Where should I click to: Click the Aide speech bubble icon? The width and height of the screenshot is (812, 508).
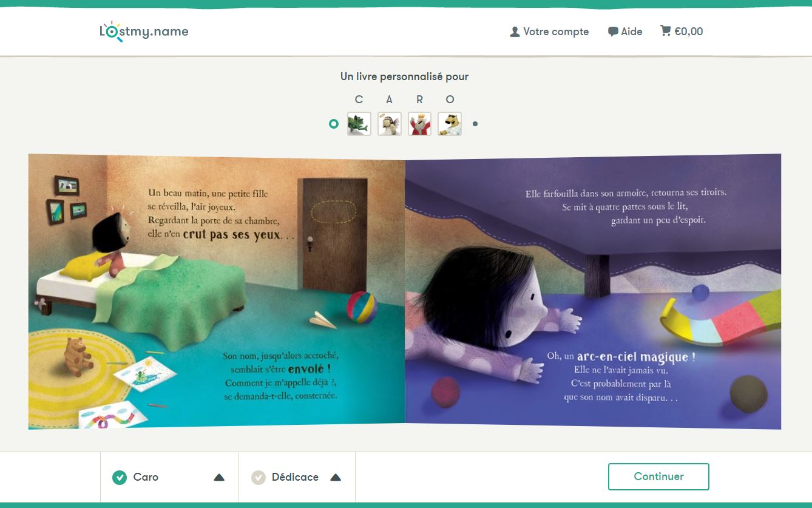(613, 32)
